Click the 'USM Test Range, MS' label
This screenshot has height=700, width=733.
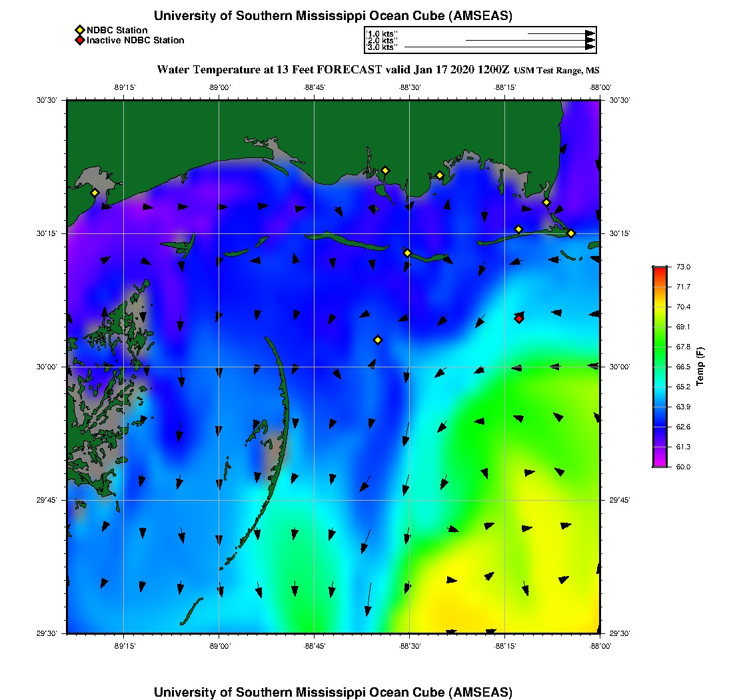[x=556, y=71]
